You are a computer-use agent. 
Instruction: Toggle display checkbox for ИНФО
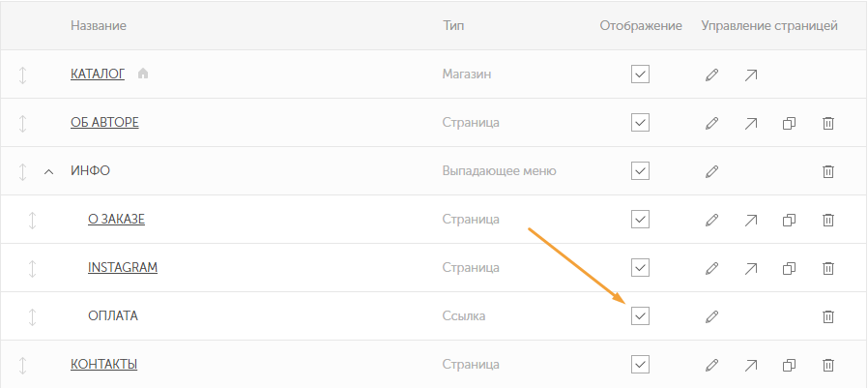[x=640, y=170]
